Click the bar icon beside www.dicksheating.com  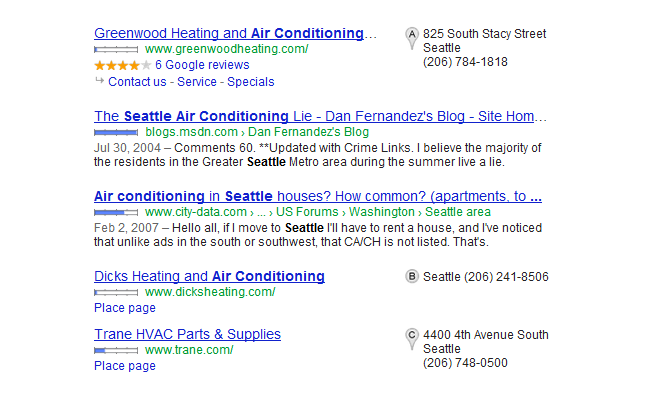(x=116, y=293)
